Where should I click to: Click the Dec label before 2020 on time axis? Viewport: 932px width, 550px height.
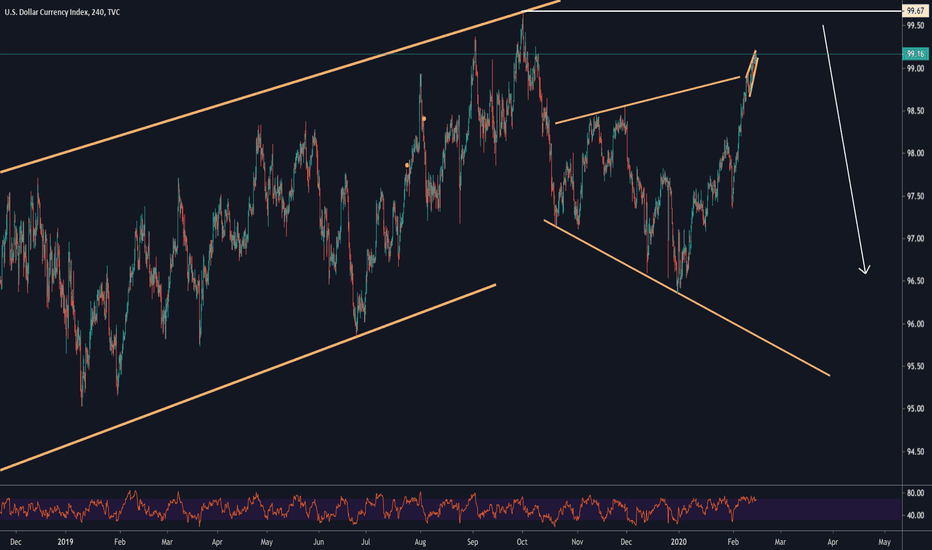[x=626, y=542]
